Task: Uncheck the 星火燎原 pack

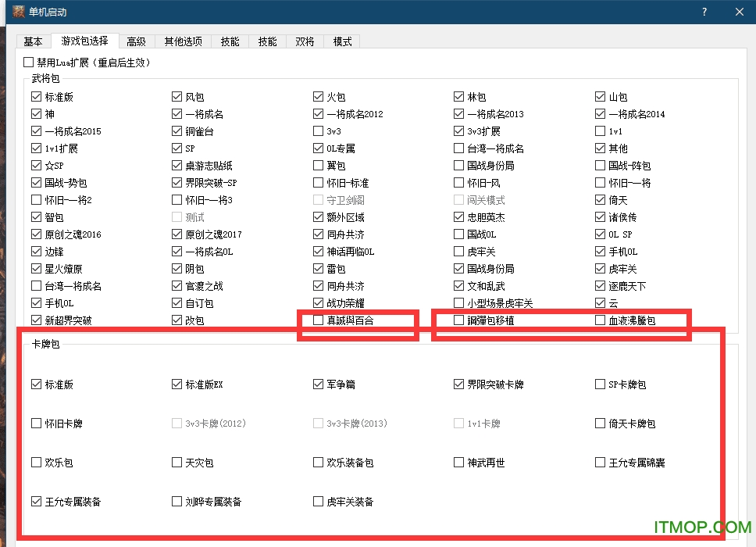Action: point(36,269)
